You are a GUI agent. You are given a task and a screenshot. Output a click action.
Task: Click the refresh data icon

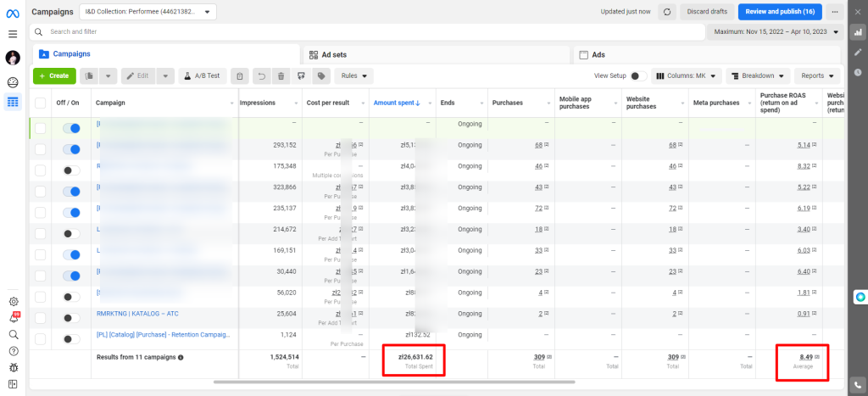667,12
